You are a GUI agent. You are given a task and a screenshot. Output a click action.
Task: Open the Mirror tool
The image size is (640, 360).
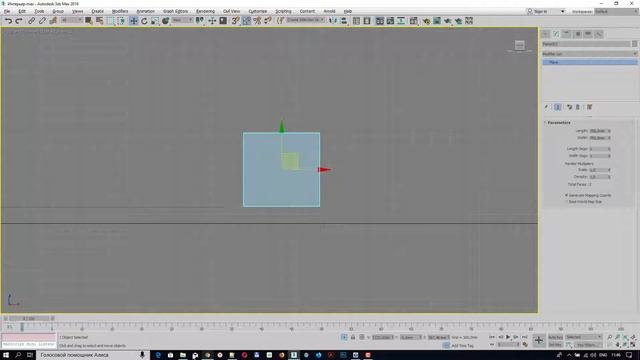pos(333,21)
